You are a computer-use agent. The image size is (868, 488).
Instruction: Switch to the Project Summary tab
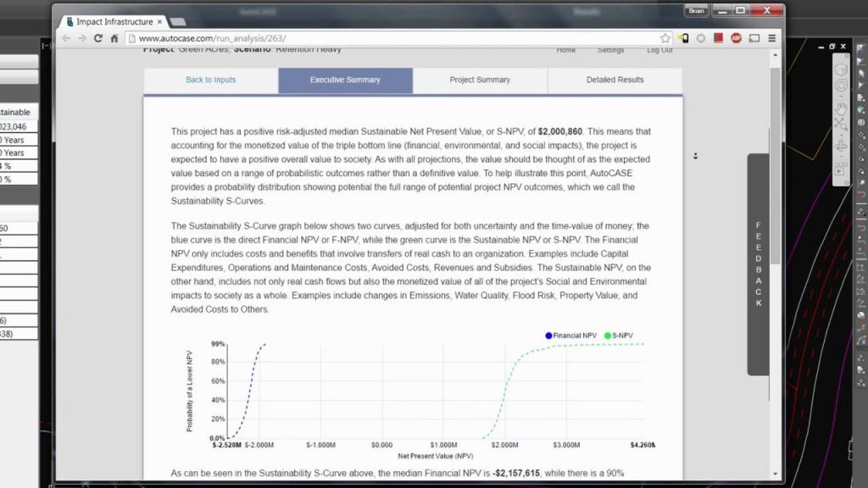click(480, 80)
